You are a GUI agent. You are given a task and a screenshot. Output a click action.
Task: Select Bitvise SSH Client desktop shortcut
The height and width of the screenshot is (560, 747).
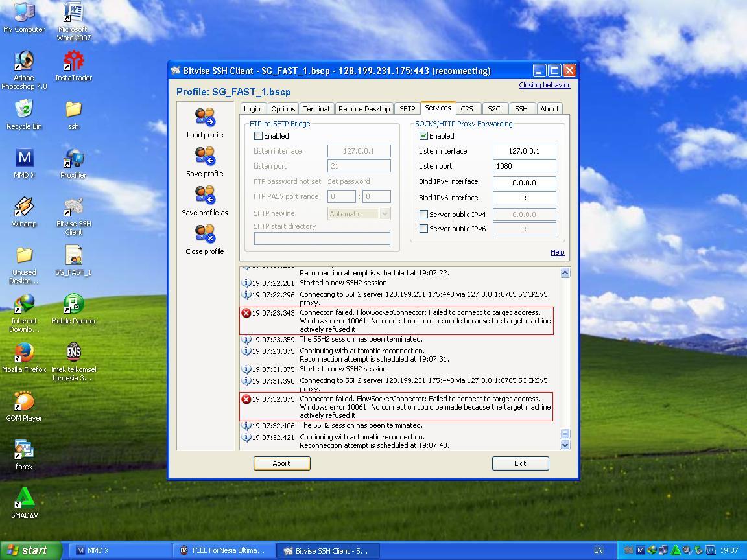click(73, 216)
